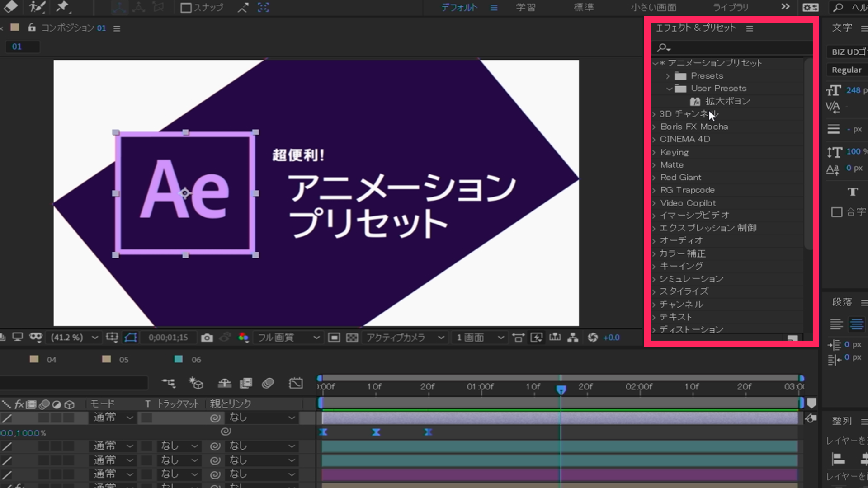Image resolution: width=868 pixels, height=488 pixels.
Task: Expand the Keying category
Action: 654,153
